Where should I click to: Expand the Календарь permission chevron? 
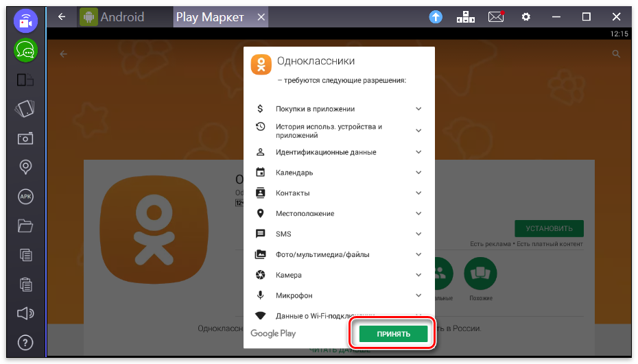418,173
